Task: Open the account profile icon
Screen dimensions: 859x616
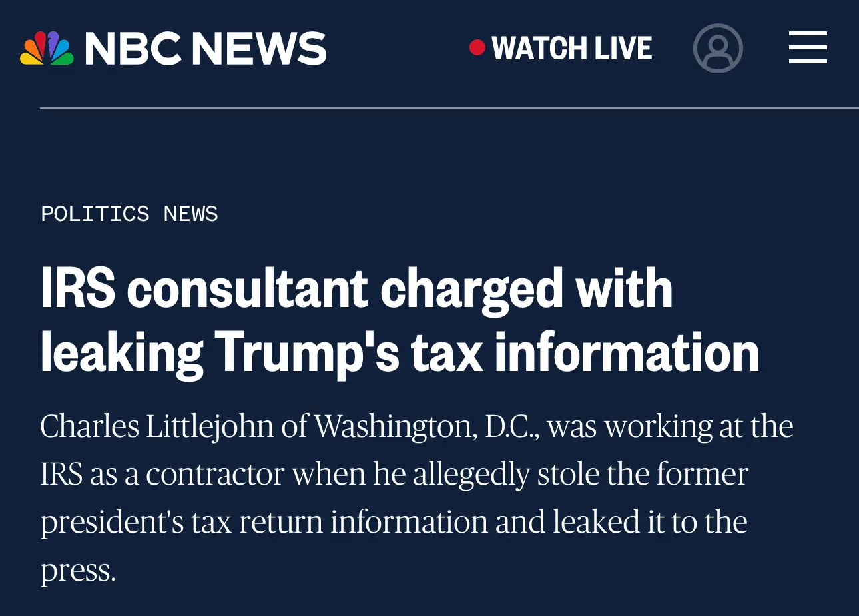Action: 717,48
